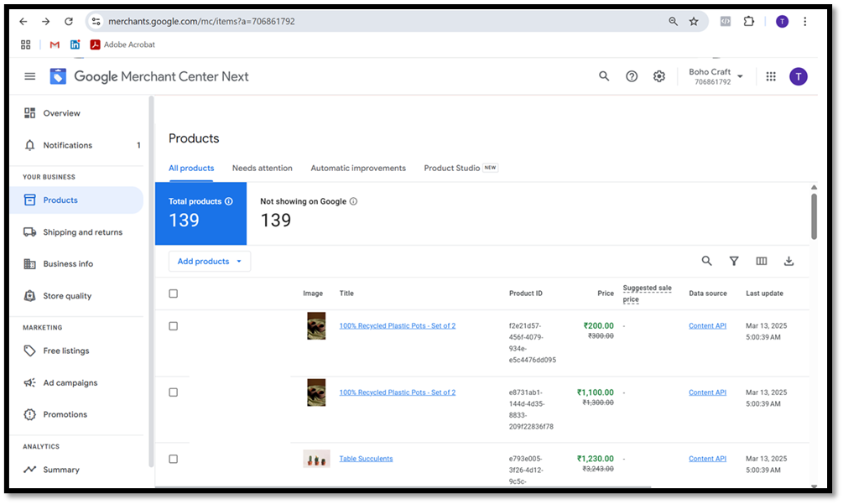Open Summary under Analytics
843x504 pixels.
tap(76, 470)
